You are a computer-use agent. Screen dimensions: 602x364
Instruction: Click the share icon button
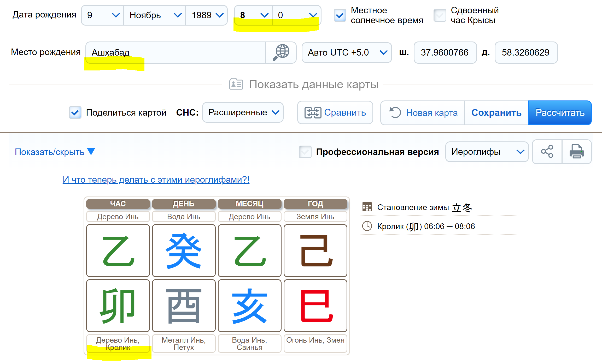coord(547,152)
